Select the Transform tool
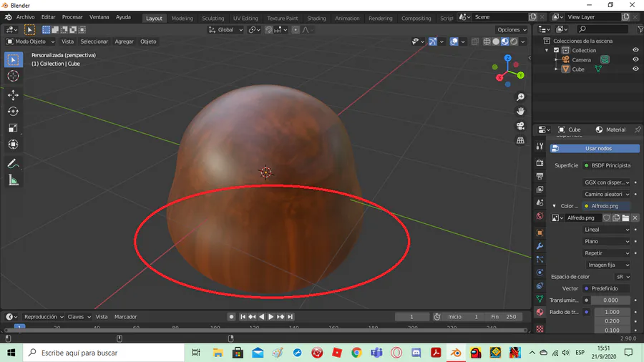The height and width of the screenshot is (362, 644). [x=13, y=145]
